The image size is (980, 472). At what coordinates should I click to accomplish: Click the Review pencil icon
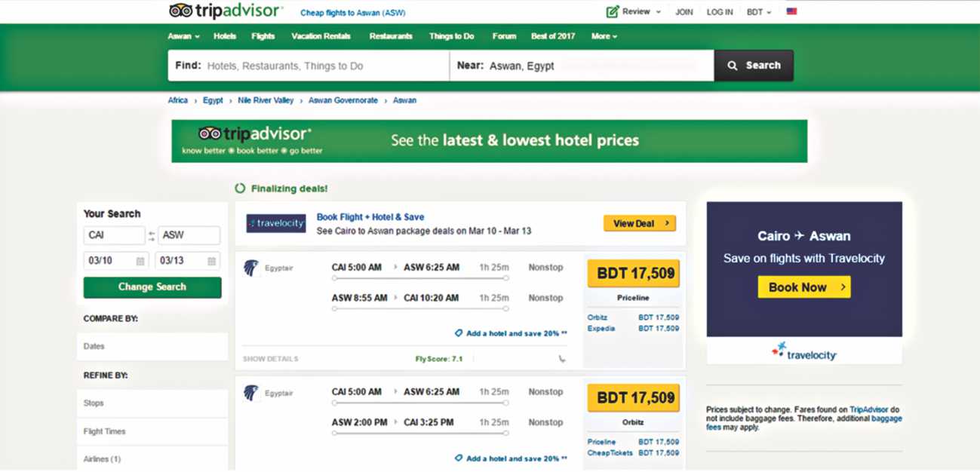pos(613,12)
